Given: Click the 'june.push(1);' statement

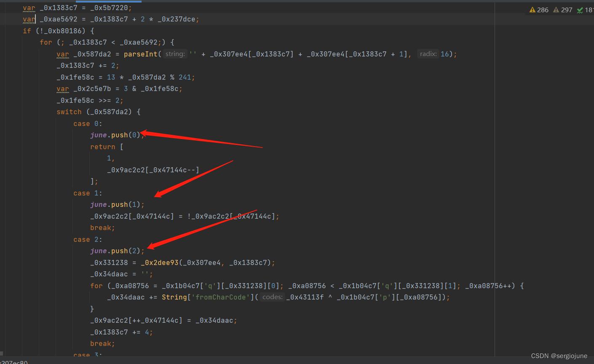Looking at the screenshot, I should 118,205.
